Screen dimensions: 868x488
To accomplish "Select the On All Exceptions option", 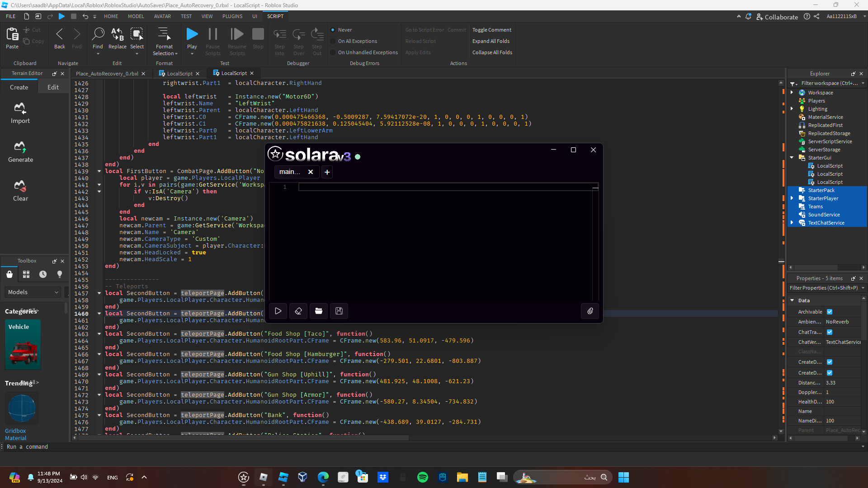I will (333, 41).
